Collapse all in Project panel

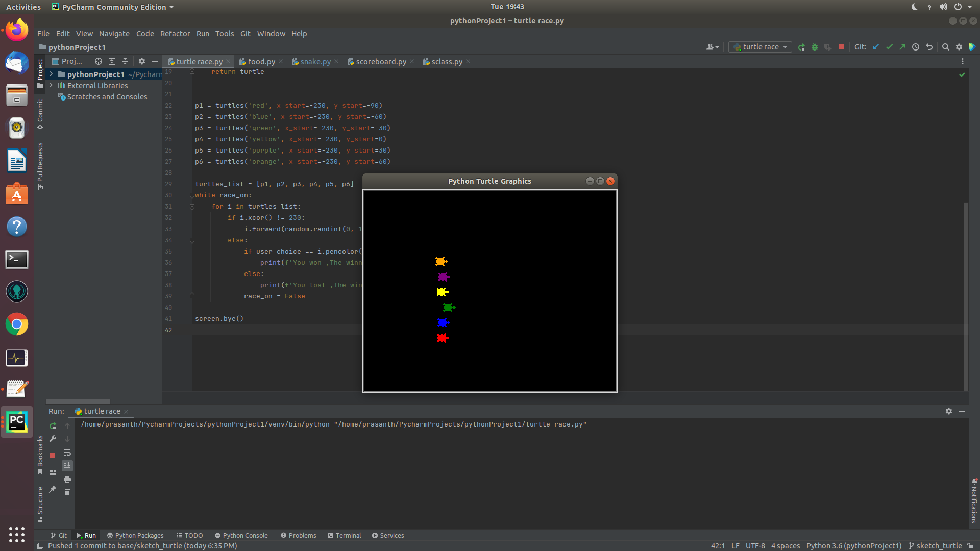pyautogui.click(x=125, y=61)
